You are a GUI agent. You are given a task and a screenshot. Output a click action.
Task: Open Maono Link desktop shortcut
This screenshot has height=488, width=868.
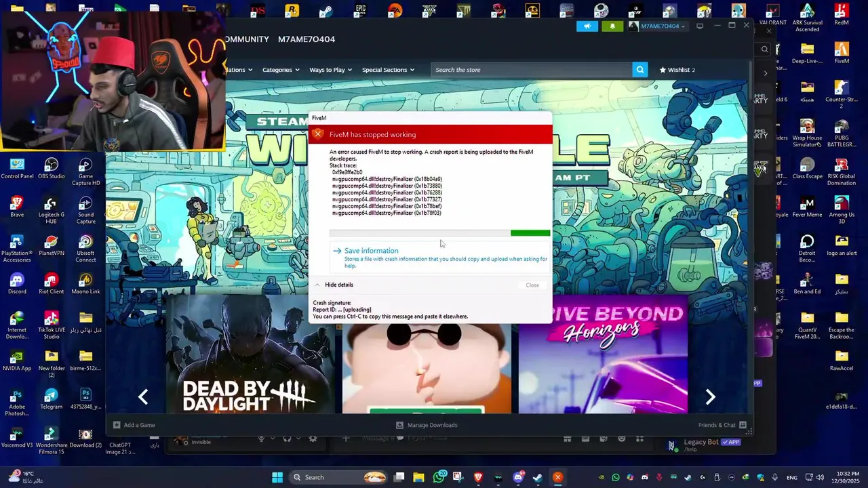click(85, 283)
